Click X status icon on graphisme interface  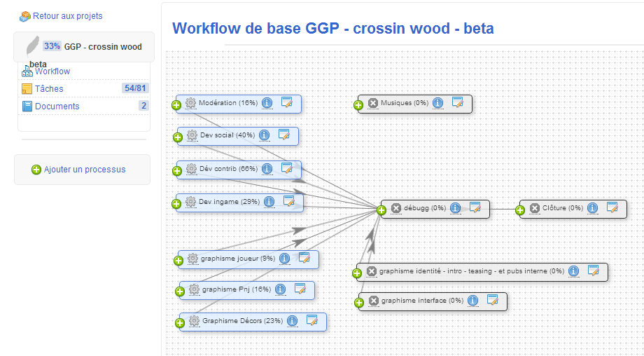pos(373,301)
